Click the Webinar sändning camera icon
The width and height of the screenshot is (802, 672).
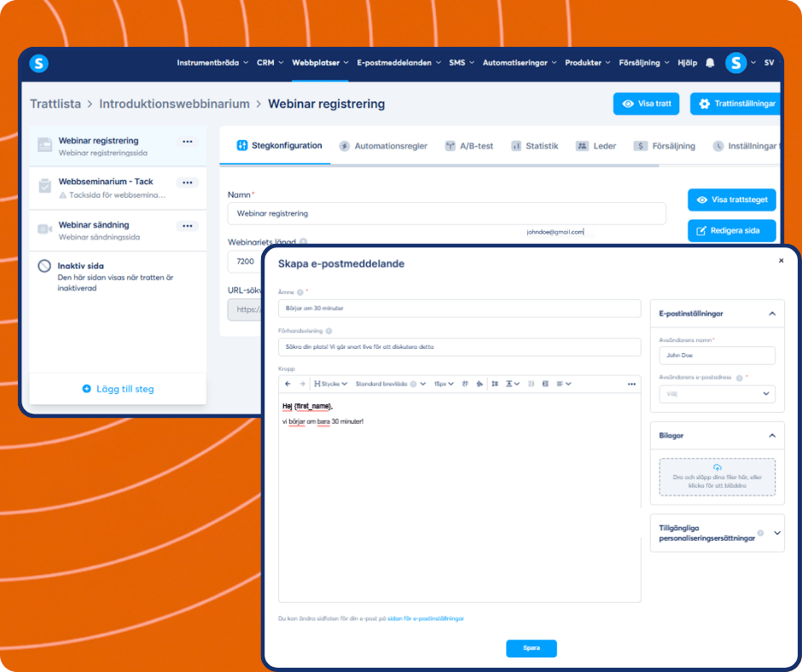click(44, 229)
